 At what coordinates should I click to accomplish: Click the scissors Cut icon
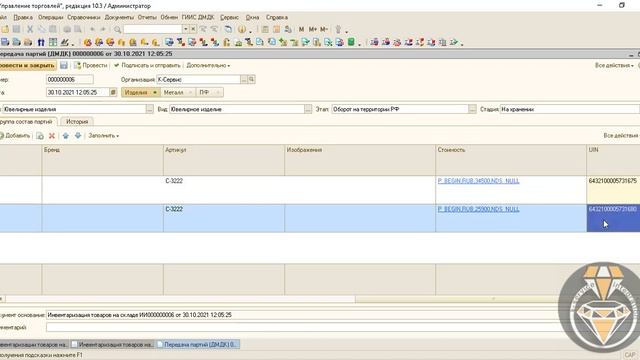[x=30, y=29]
